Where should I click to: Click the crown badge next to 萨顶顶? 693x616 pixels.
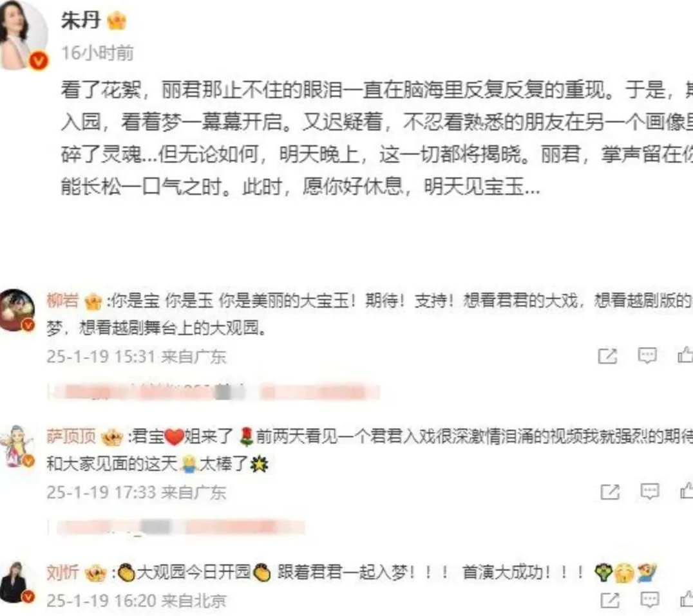(112, 437)
